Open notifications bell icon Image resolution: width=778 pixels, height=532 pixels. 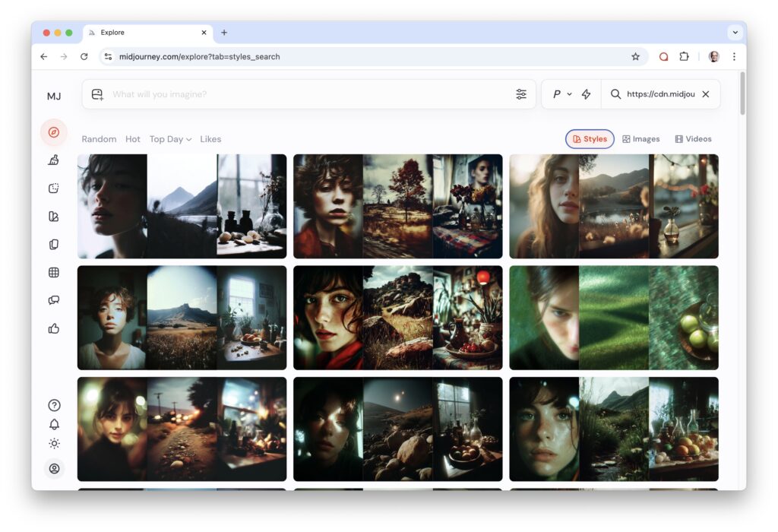point(54,424)
